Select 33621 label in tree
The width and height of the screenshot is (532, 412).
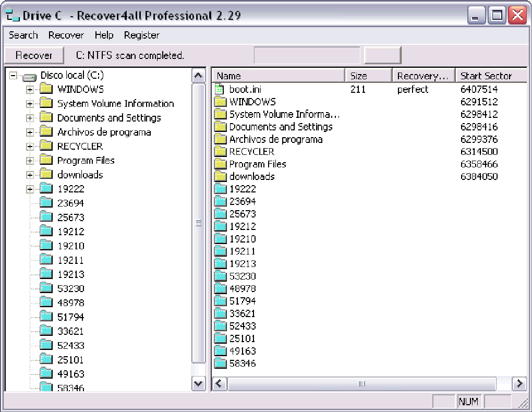[70, 331]
